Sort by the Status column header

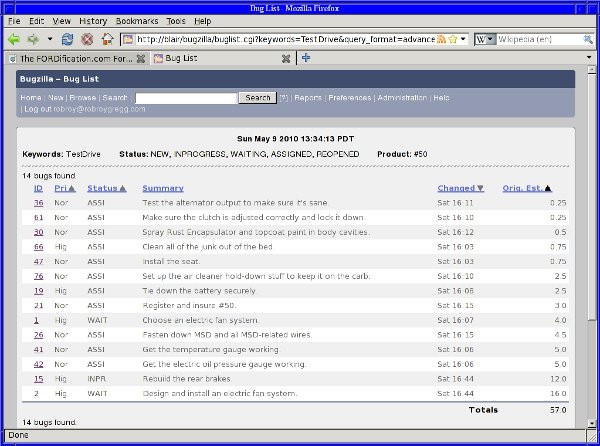click(107, 188)
